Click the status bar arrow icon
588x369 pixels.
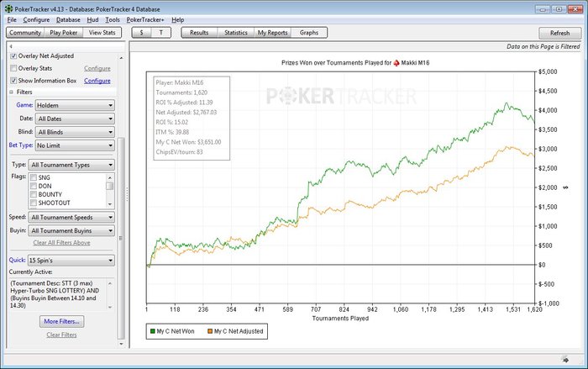coord(565,360)
